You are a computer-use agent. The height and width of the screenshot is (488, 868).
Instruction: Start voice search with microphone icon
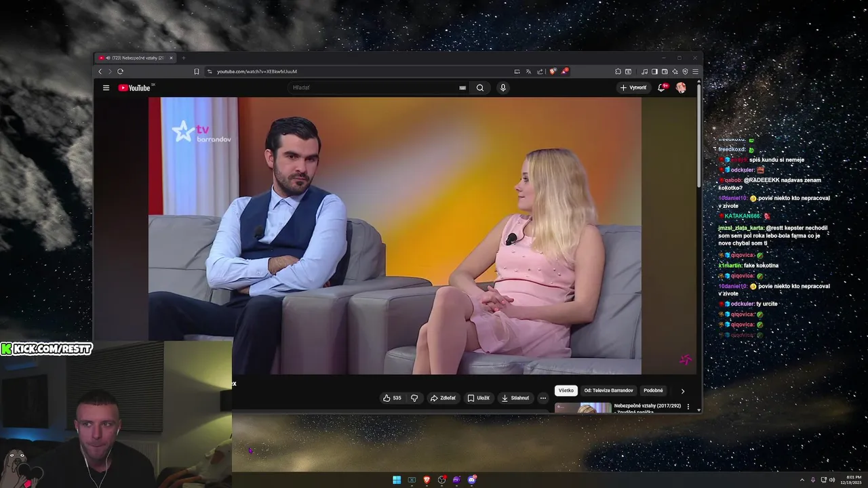click(x=503, y=87)
